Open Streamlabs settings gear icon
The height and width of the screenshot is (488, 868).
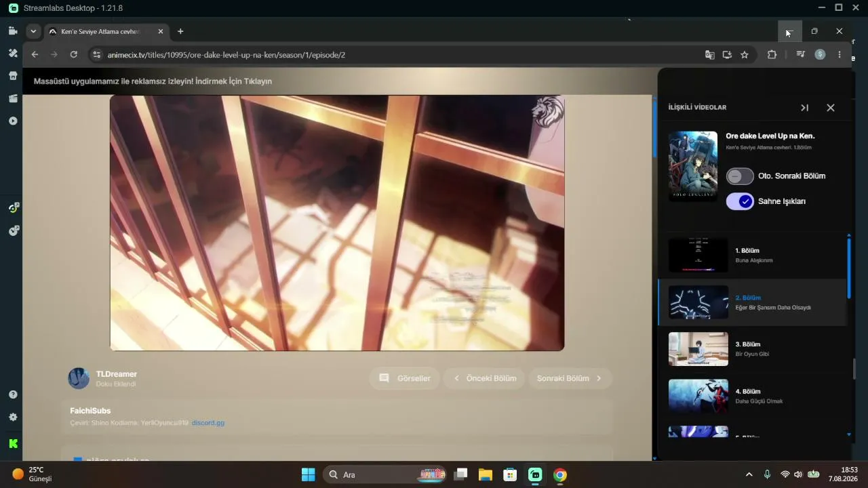tap(12, 418)
